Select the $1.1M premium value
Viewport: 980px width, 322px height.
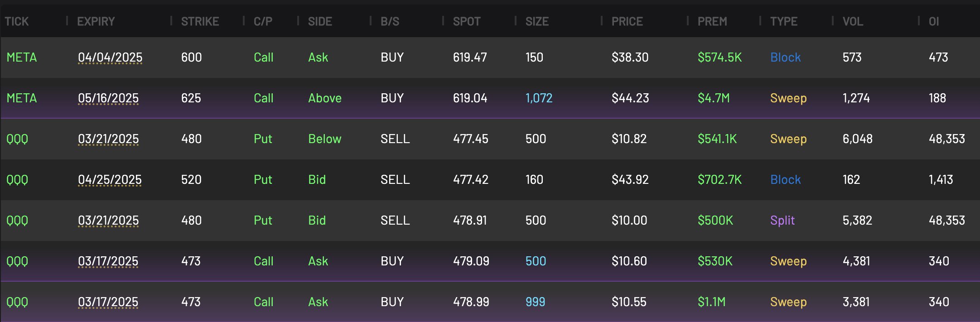click(711, 302)
